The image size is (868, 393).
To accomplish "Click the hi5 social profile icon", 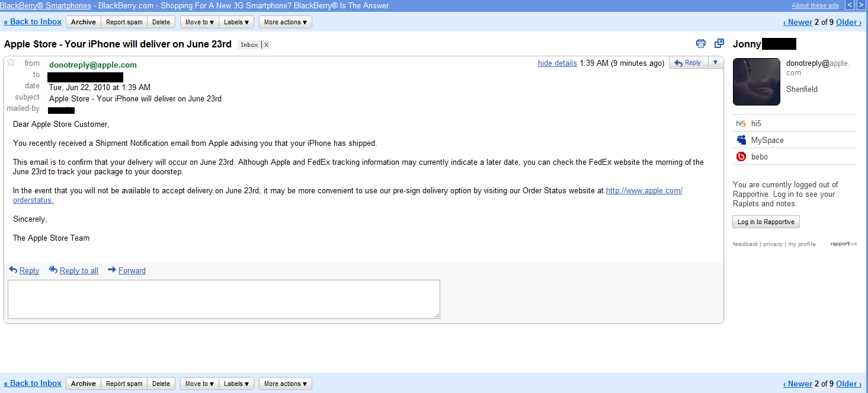I will 741,123.
